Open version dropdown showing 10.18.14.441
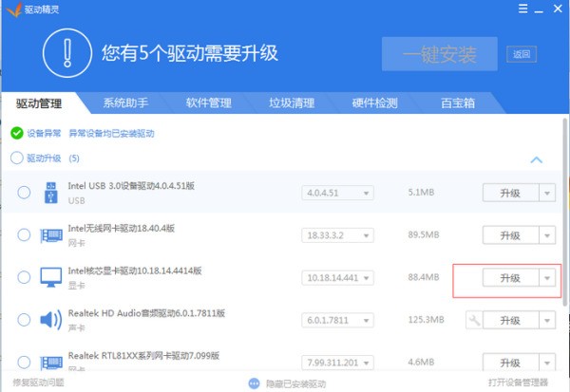 point(337,278)
